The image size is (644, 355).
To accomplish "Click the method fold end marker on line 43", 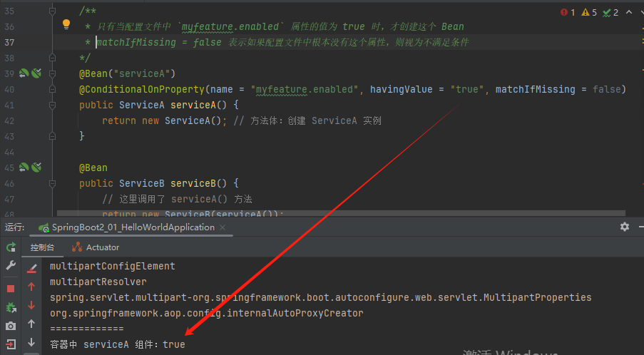I will point(52,136).
